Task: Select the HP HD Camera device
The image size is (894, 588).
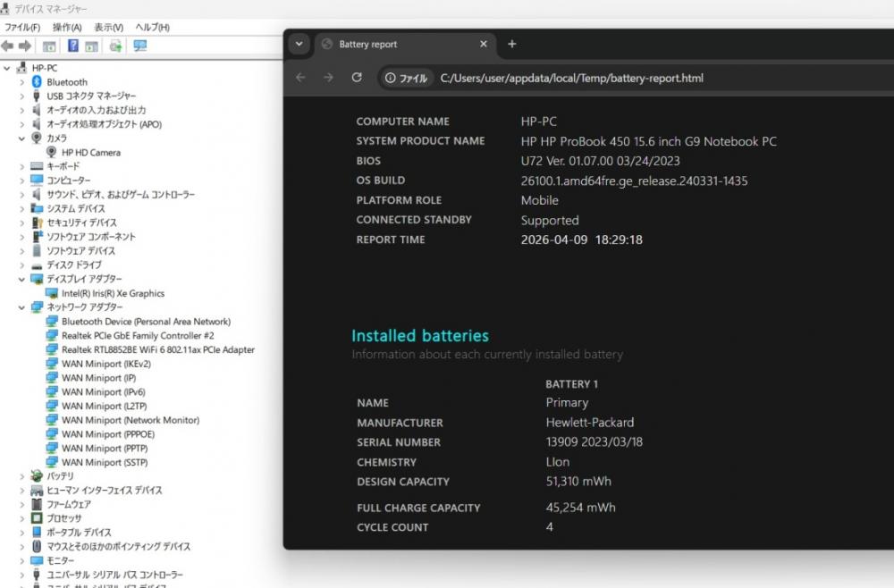Action: [x=90, y=152]
